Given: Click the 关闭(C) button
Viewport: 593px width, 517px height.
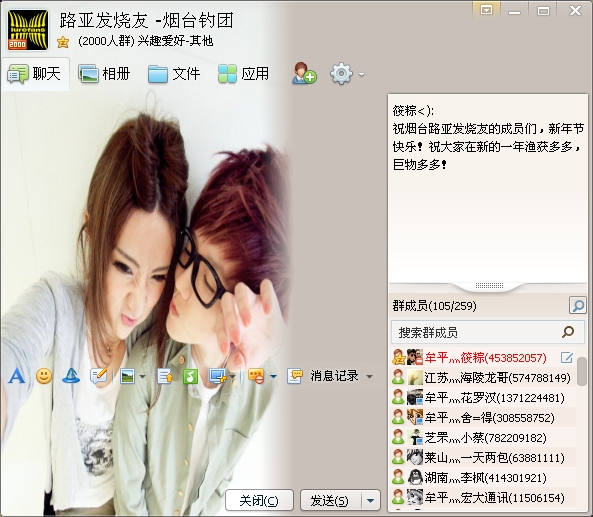Looking at the screenshot, I should coord(259,500).
